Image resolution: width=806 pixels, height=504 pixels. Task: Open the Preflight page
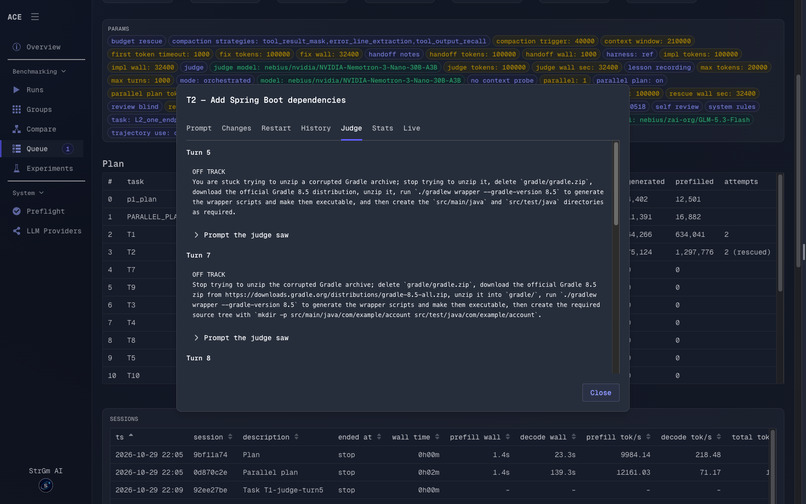point(45,211)
